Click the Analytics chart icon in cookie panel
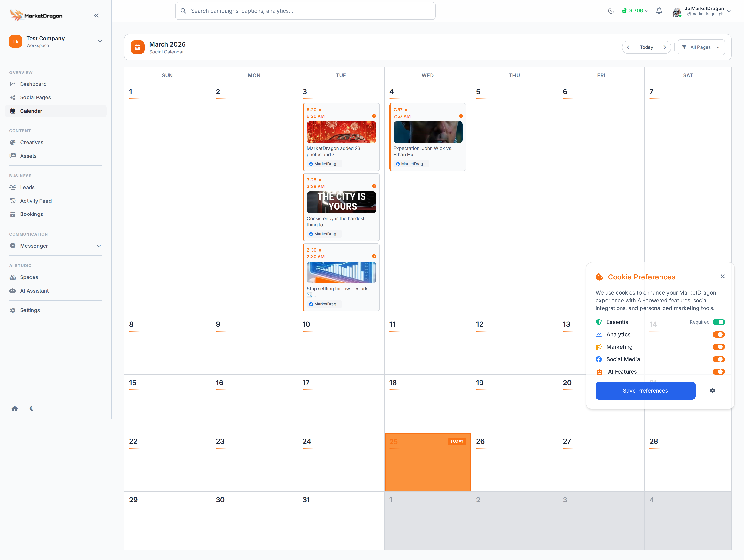Screen dimensions: 744x560 click(x=599, y=334)
